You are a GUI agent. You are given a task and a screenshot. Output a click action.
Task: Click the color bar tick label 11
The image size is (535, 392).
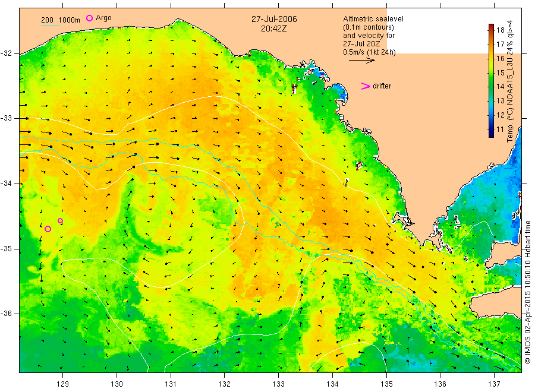tap(500, 129)
